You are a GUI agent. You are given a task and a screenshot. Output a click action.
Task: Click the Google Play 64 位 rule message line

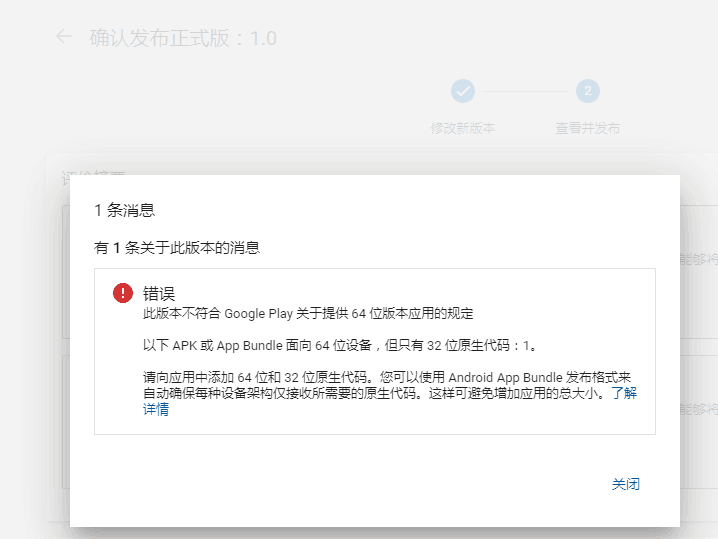click(x=308, y=314)
